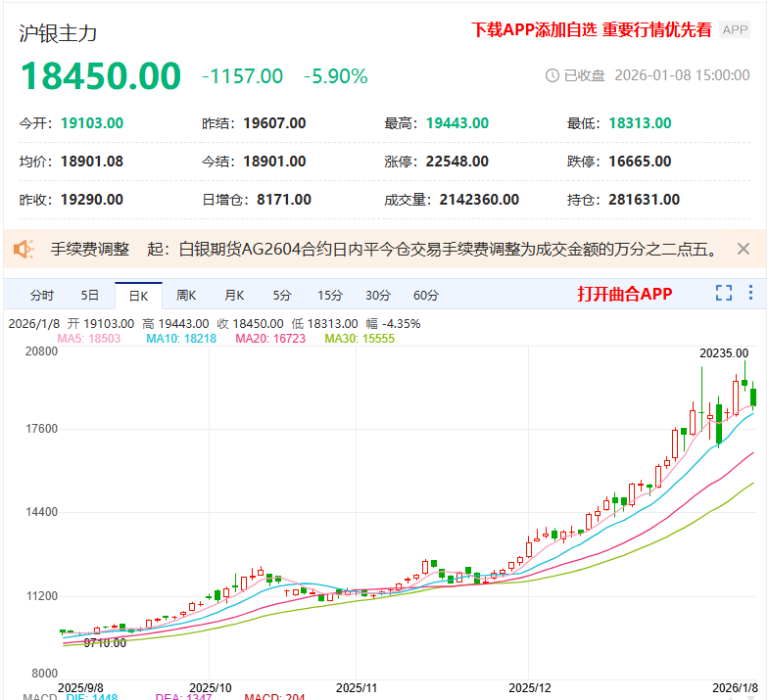Click the fullscreen expand chart icon
Image resolution: width=769 pixels, height=700 pixels.
[724, 293]
